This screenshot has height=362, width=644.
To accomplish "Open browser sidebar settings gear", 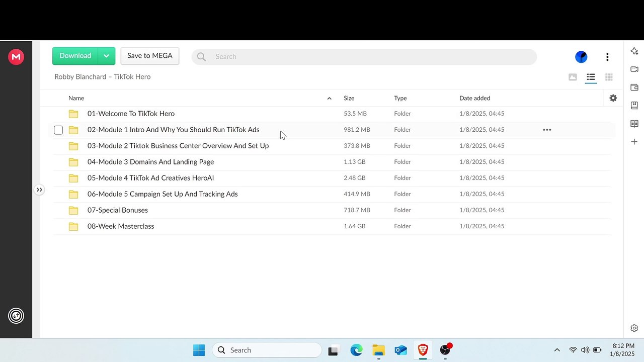I will [634, 328].
